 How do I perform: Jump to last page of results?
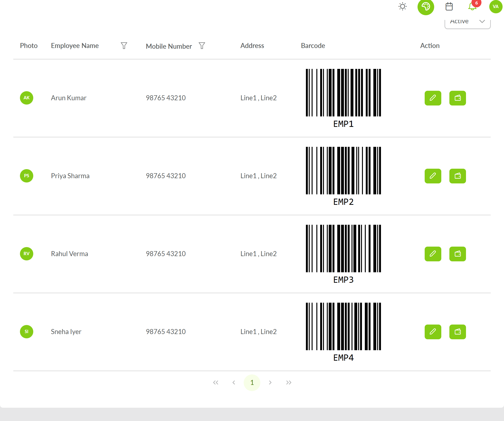coord(289,382)
